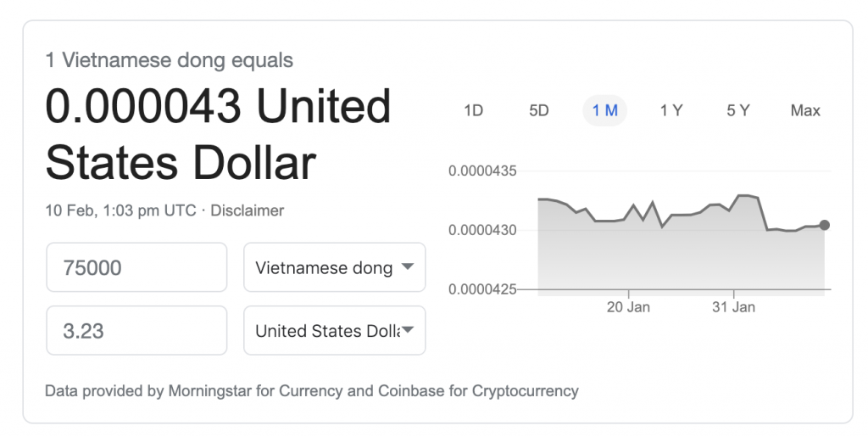Click the 0.000043 United States Dollar heading
This screenshot has width=868, height=437.
click(x=218, y=134)
